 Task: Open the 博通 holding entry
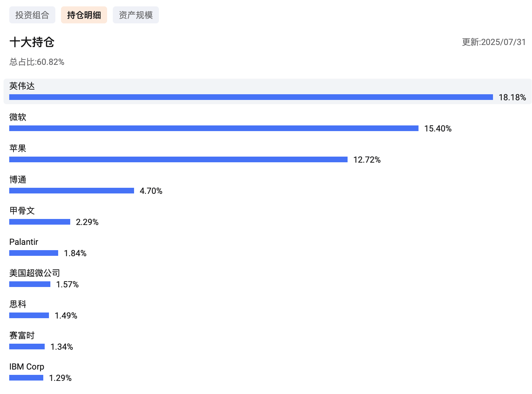pyautogui.click(x=18, y=180)
